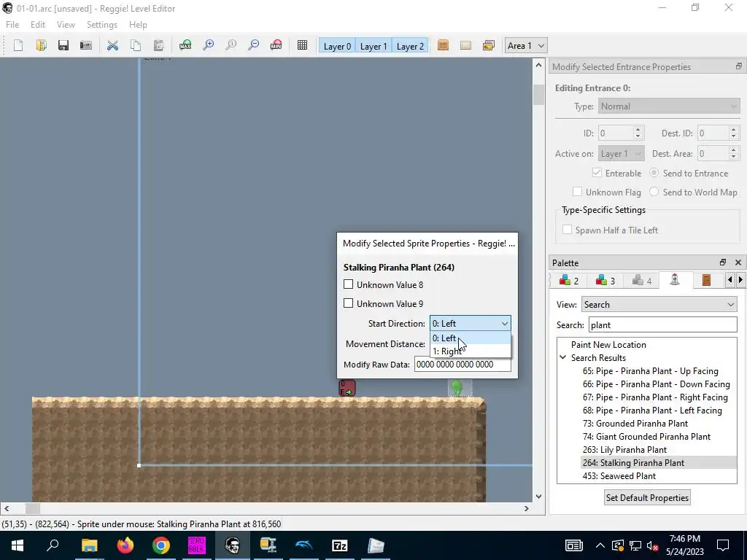The width and height of the screenshot is (747, 560).
Task: Click the palette Search text field
Action: (662, 324)
